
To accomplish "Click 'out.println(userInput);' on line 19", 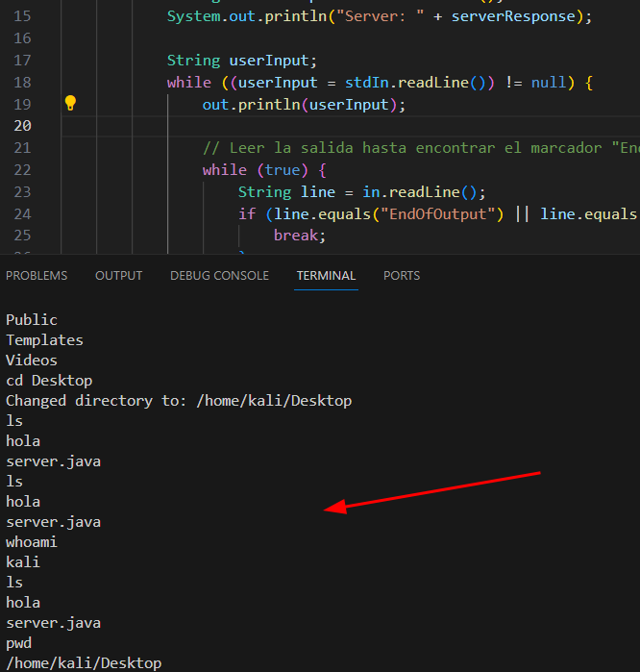I will point(304,105).
